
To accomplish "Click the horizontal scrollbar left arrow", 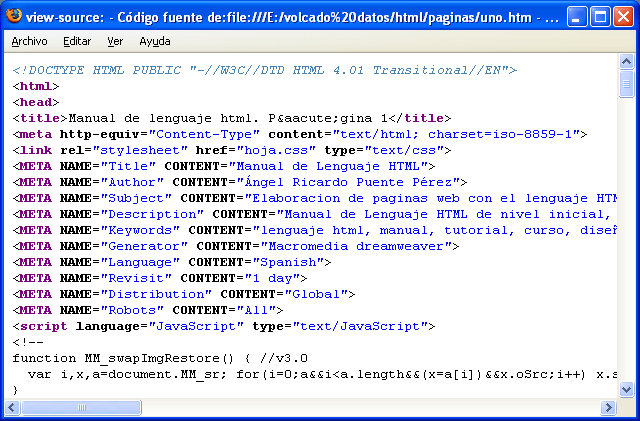I will click(12, 407).
